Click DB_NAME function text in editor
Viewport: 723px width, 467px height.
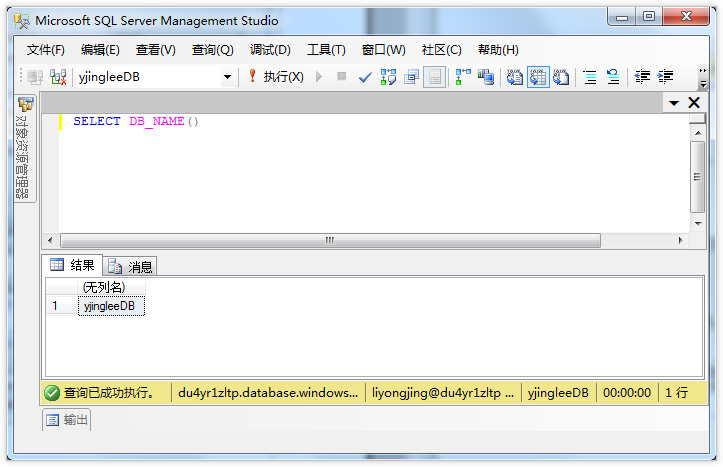(x=157, y=122)
